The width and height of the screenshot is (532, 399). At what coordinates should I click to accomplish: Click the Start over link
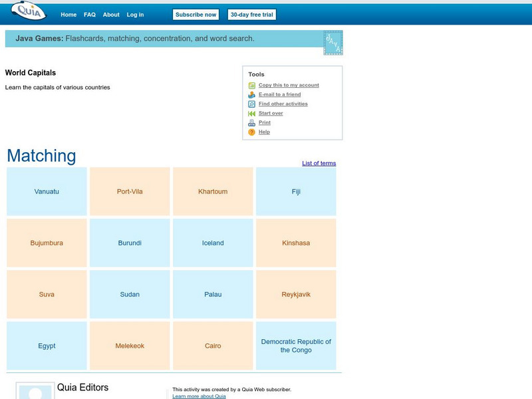point(271,113)
